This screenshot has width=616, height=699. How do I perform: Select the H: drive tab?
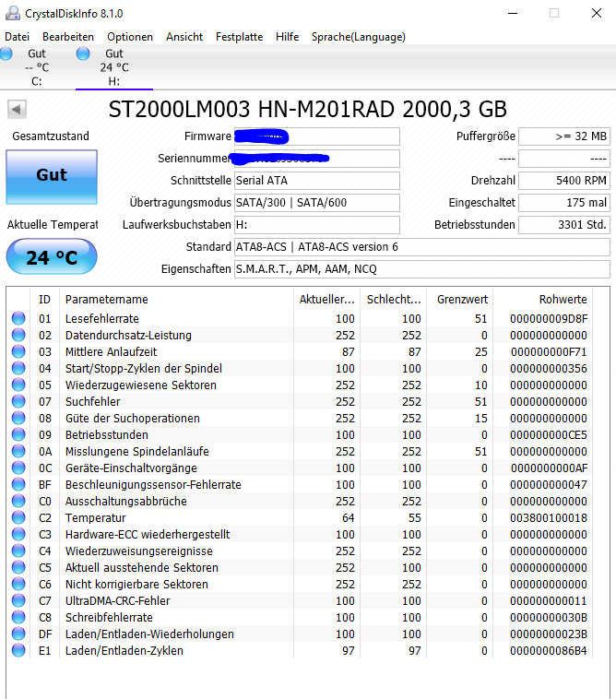pyautogui.click(x=114, y=67)
